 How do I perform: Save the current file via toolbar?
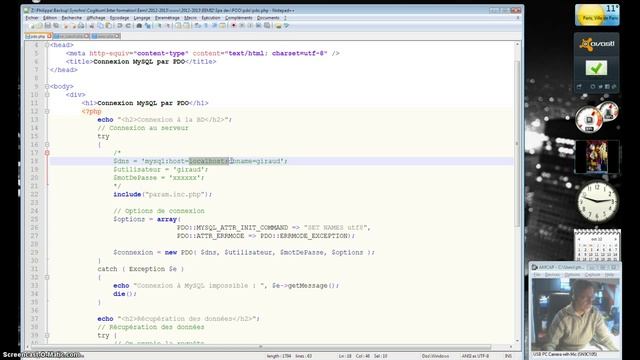[x=48, y=26]
